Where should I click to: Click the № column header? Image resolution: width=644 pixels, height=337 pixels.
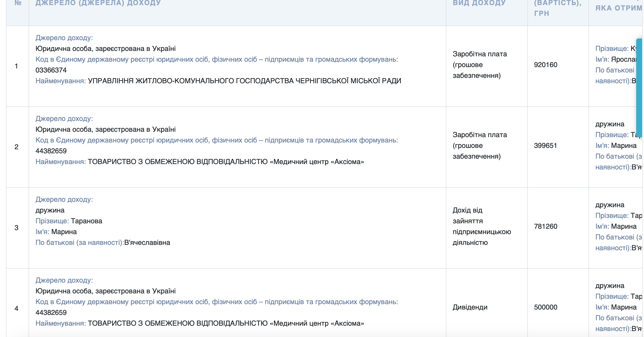click(x=18, y=3)
